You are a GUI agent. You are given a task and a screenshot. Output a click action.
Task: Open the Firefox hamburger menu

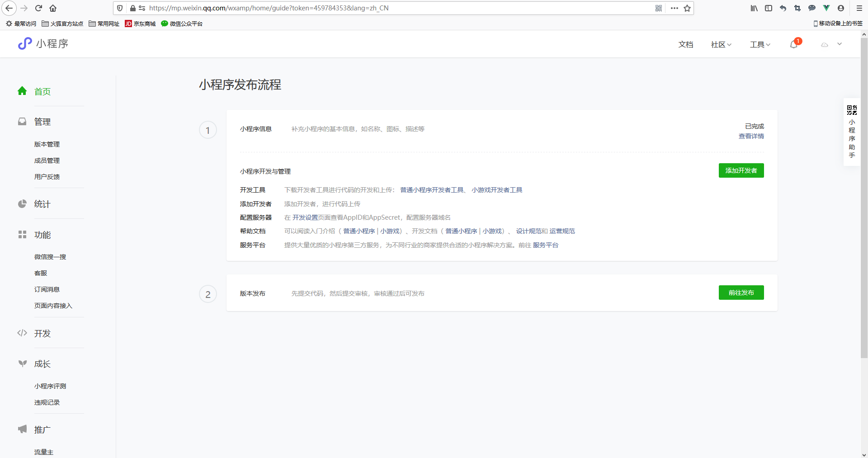(859, 8)
